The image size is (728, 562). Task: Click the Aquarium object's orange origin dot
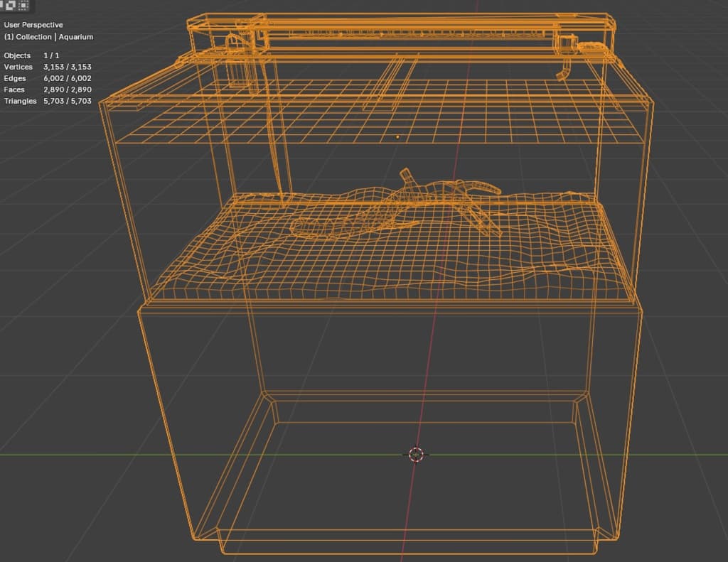tap(397, 137)
